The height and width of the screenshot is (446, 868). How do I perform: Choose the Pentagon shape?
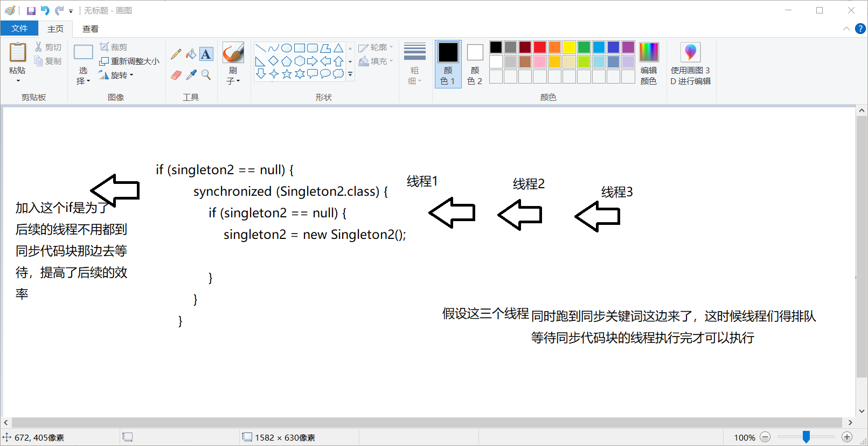287,61
